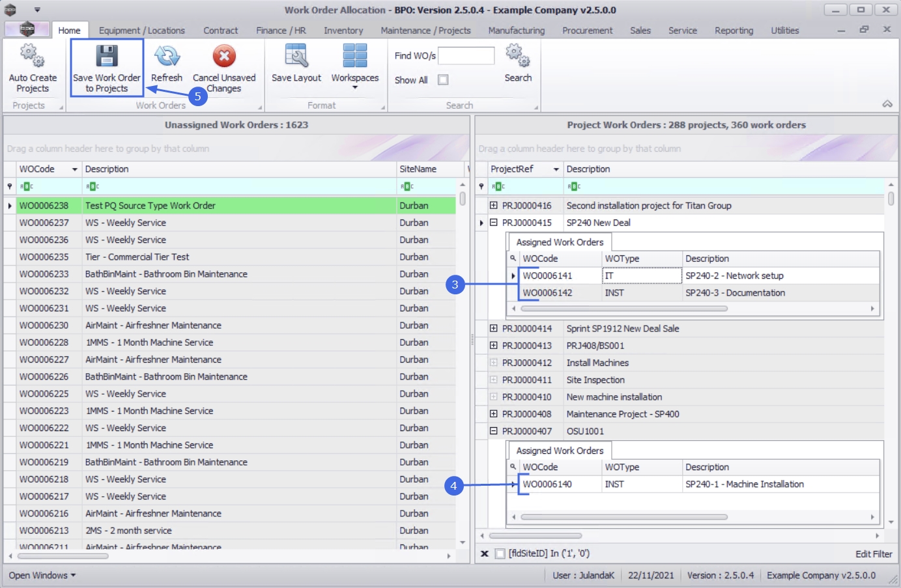Save work orders to projects via floppy icon

point(107,56)
